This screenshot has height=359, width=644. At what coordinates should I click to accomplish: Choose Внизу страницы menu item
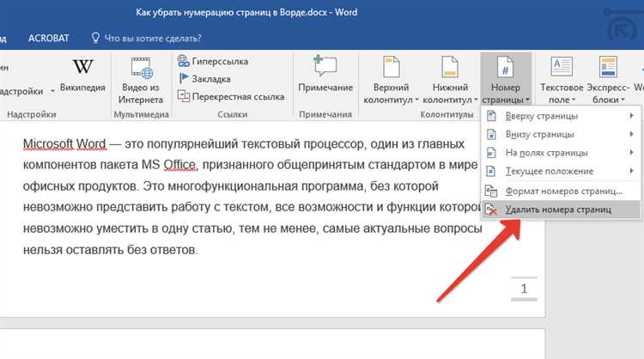point(561,134)
